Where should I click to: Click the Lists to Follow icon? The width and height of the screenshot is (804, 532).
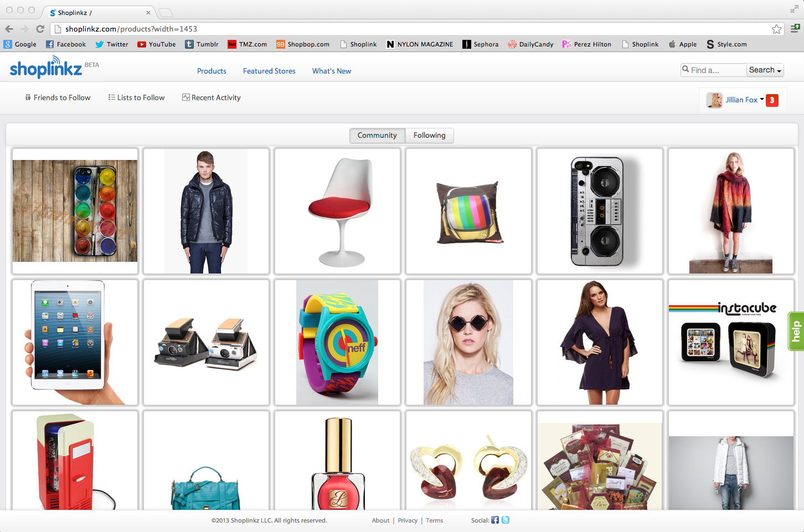pos(112,97)
